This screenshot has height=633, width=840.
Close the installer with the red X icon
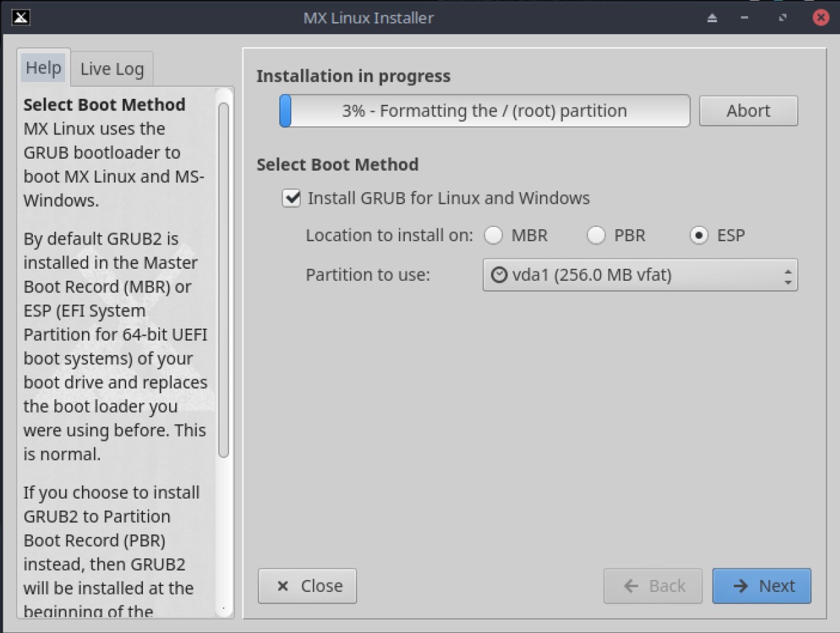[821, 17]
